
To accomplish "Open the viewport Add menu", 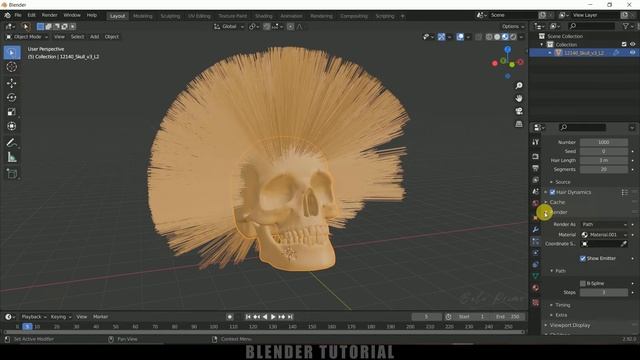I will [x=94, y=37].
